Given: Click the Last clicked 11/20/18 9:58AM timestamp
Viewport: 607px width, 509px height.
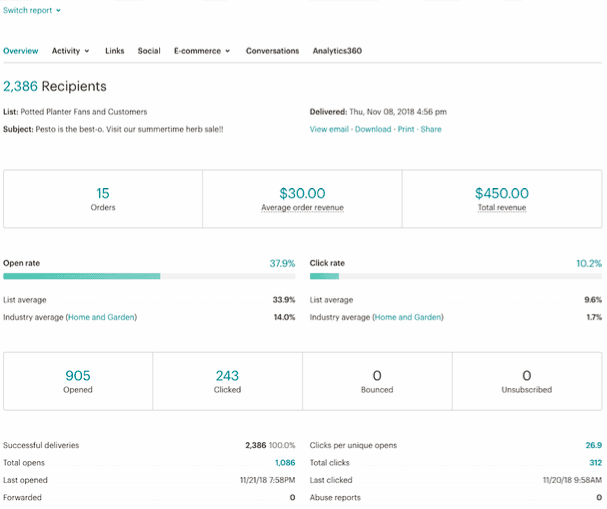Looking at the screenshot, I should point(573,480).
